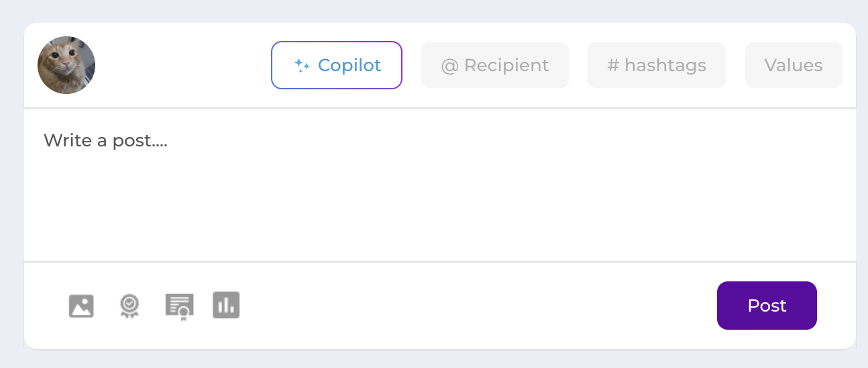Viewport: 868px width, 368px height.
Task: Select the @ Recipient option
Action: point(495,65)
